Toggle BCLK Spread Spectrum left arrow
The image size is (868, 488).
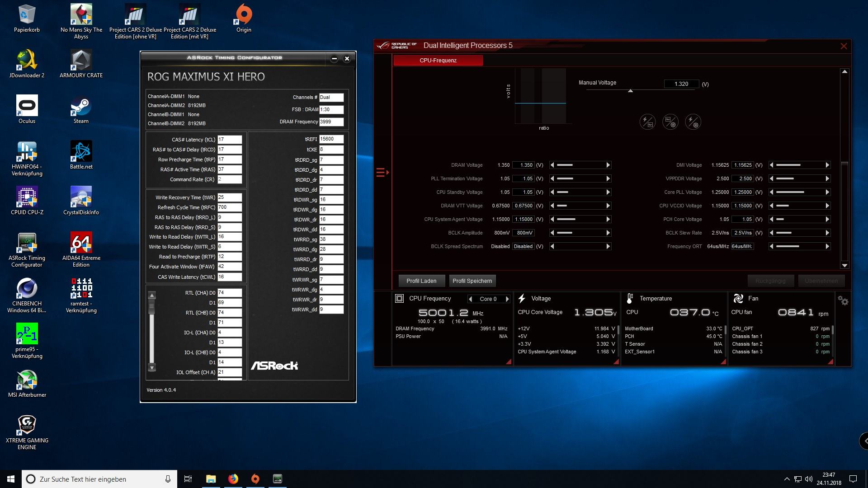[x=552, y=246]
